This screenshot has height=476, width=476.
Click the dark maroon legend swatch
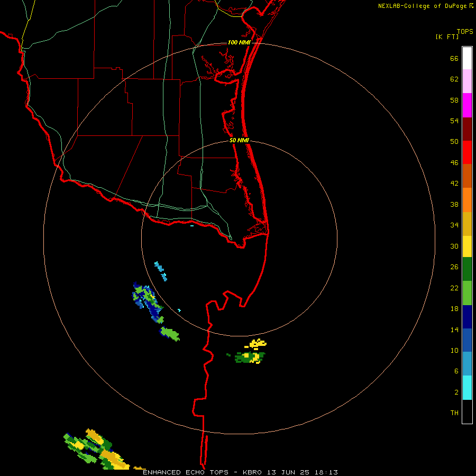click(467, 129)
